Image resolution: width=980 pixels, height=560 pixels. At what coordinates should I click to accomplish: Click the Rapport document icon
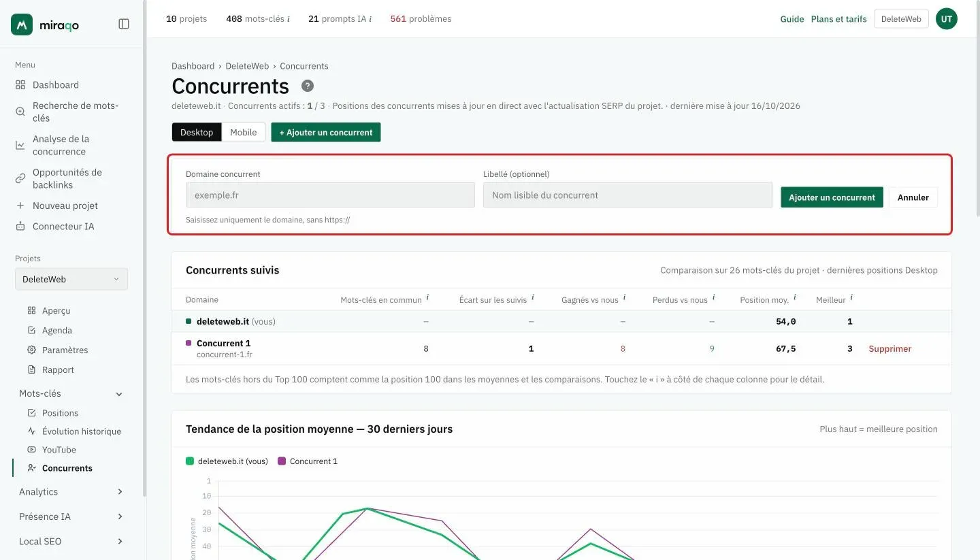tap(31, 369)
